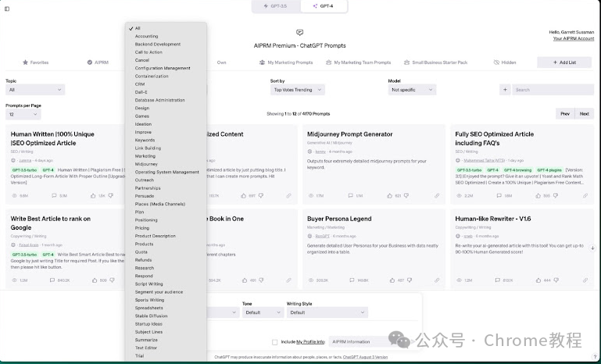
Task: Open the Buyer Persona Legend prompt title
Action: pos(339,219)
